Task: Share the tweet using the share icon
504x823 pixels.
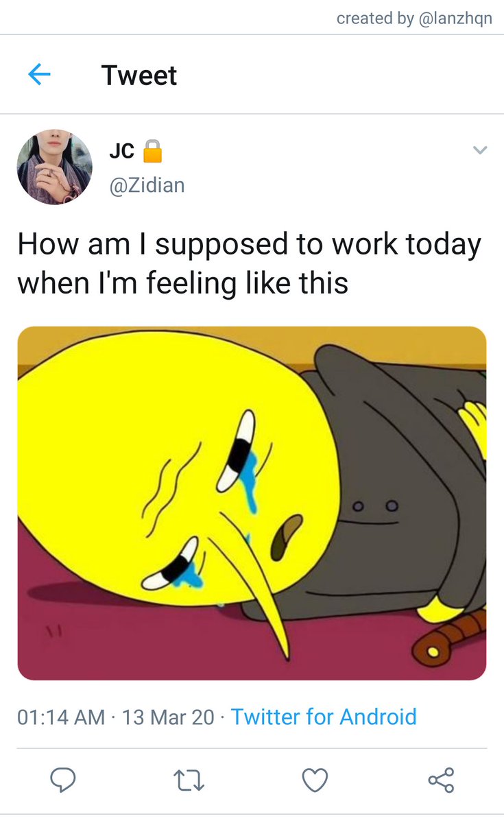Action: tap(441, 780)
